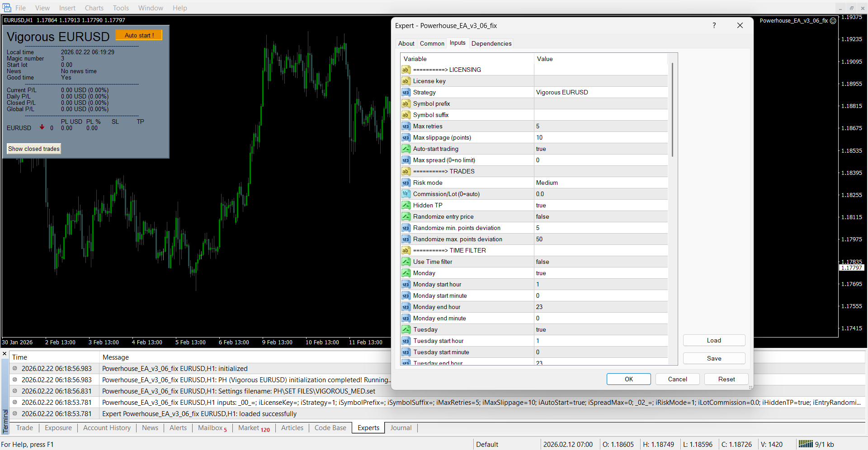
Task: Click the smiley icon beside Powerhouse_EA chart label
Action: [x=833, y=21]
